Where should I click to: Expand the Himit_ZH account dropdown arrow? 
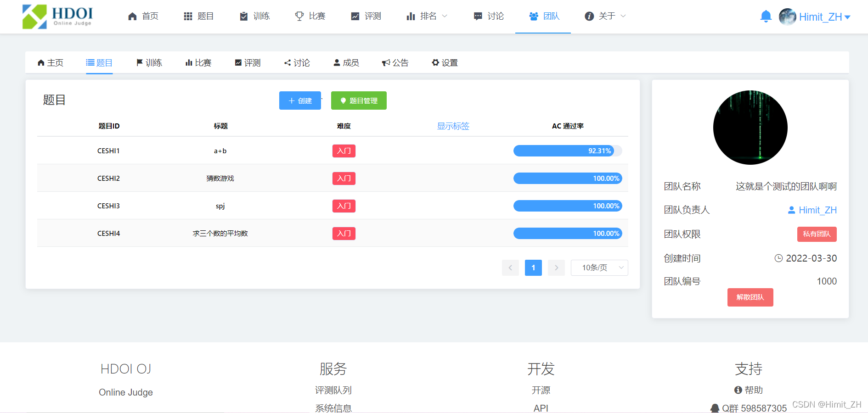847,17
